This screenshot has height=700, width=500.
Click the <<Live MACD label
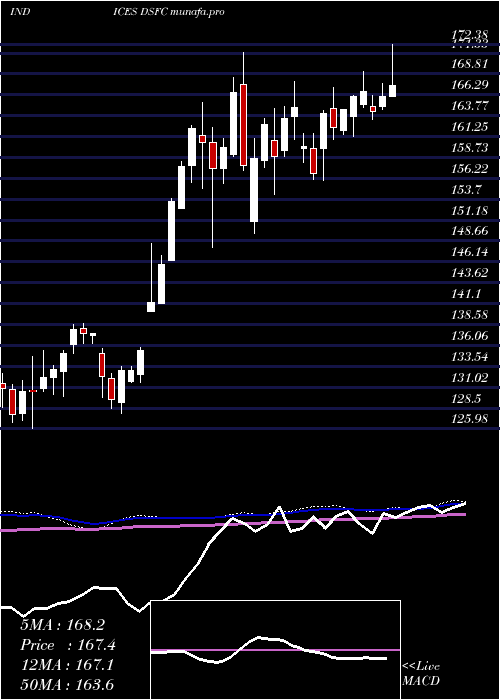point(421,674)
